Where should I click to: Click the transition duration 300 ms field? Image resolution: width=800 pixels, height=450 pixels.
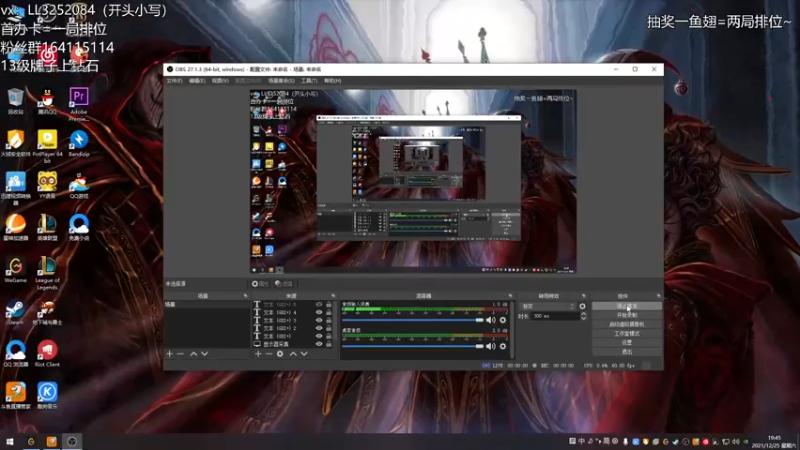(x=555, y=316)
